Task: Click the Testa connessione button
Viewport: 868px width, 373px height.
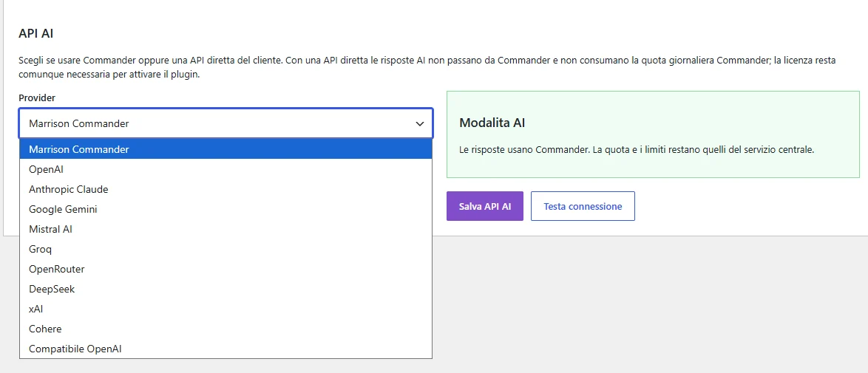Action: tap(583, 206)
